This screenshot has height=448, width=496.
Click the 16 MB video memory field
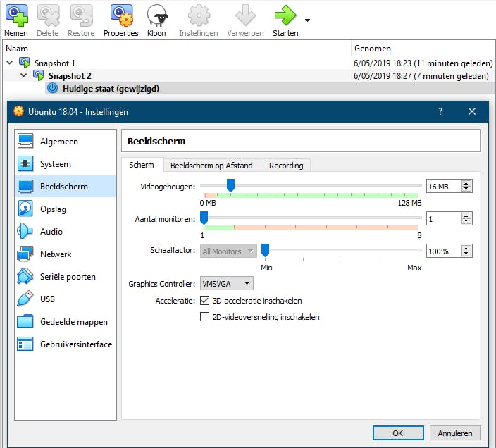pyautogui.click(x=444, y=187)
